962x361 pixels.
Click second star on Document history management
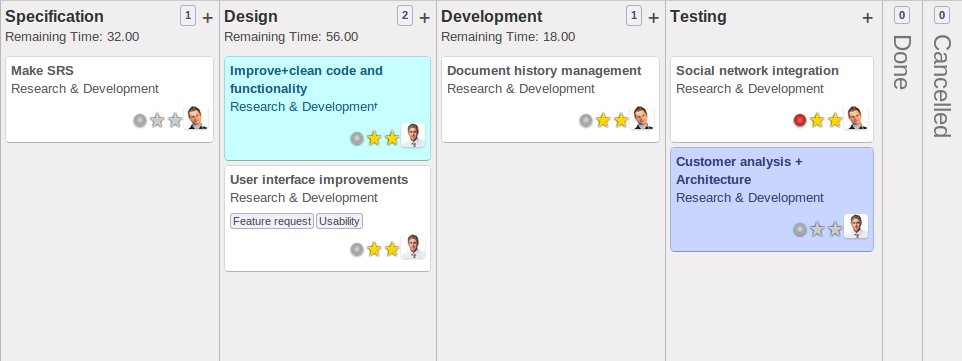click(621, 120)
